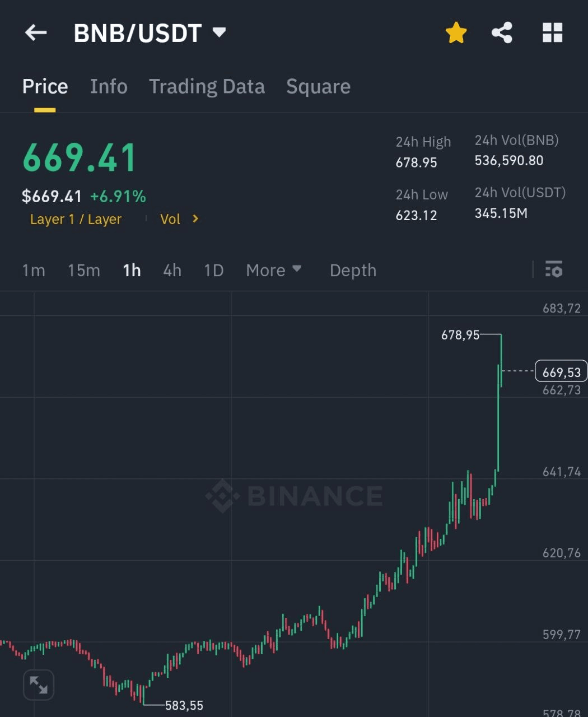This screenshot has height=717, width=588.
Task: Select the 1h timeframe
Action: pos(132,271)
